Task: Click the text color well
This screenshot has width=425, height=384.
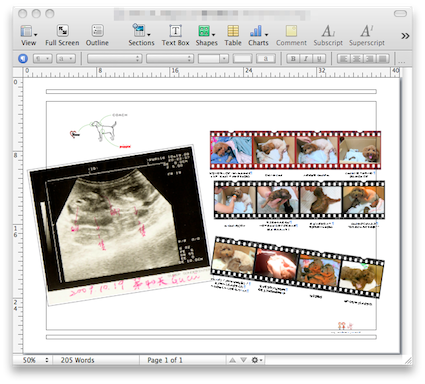Action: pos(242,59)
